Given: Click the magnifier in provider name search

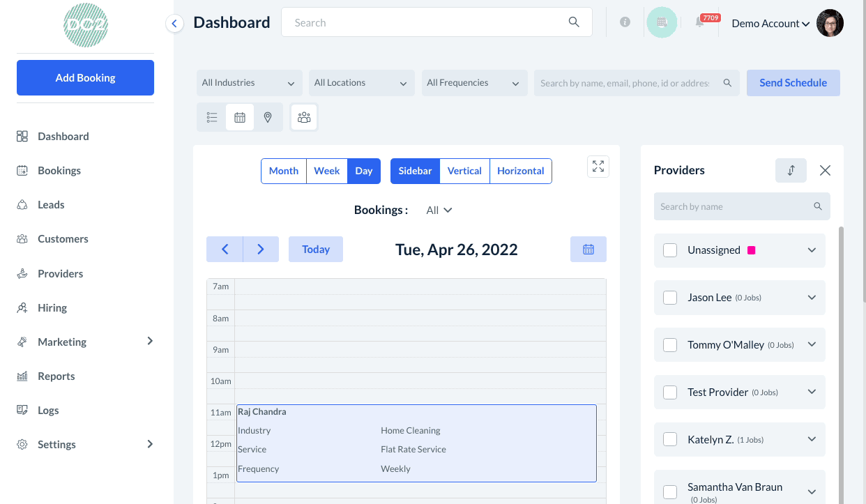Looking at the screenshot, I should (818, 206).
